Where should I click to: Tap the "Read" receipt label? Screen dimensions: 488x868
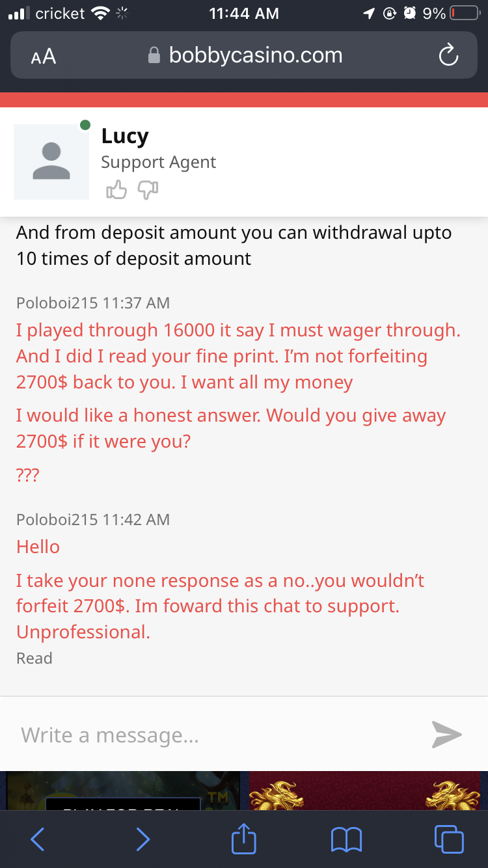tap(34, 658)
